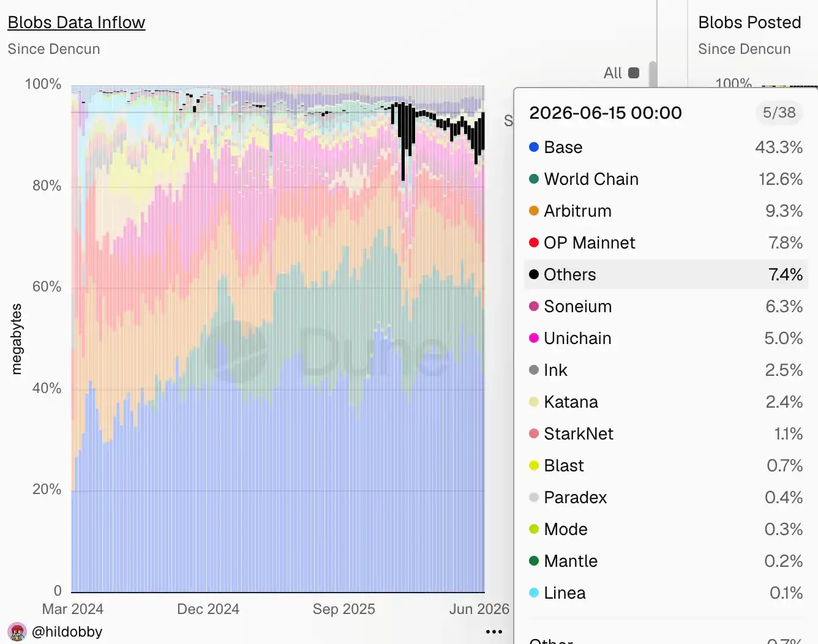
Task: Click the orange Arbitrum color dot
Action: click(534, 211)
